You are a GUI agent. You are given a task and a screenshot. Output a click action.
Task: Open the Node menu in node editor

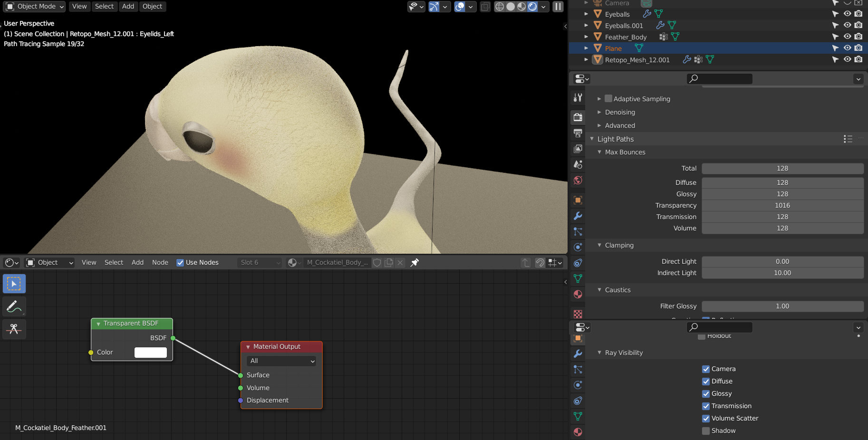pyautogui.click(x=160, y=262)
